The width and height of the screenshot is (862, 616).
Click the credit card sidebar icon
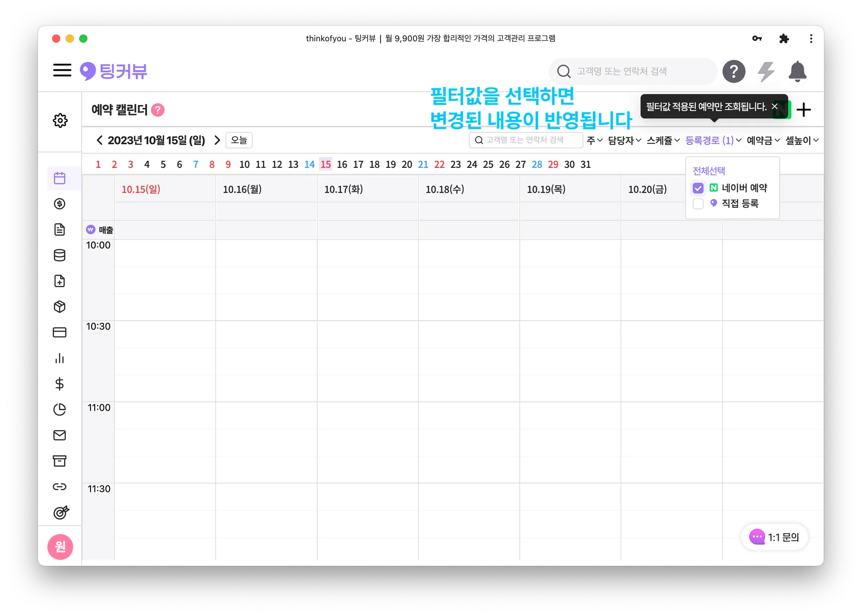click(x=60, y=332)
